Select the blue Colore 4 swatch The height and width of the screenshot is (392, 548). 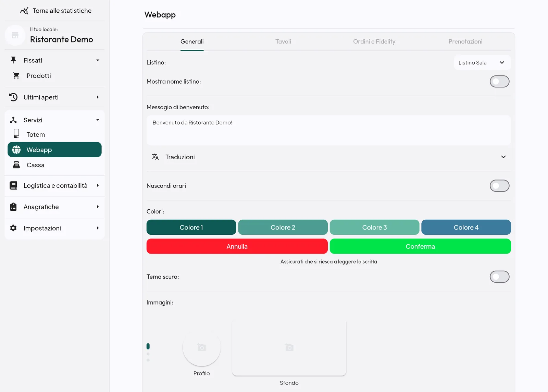(466, 227)
